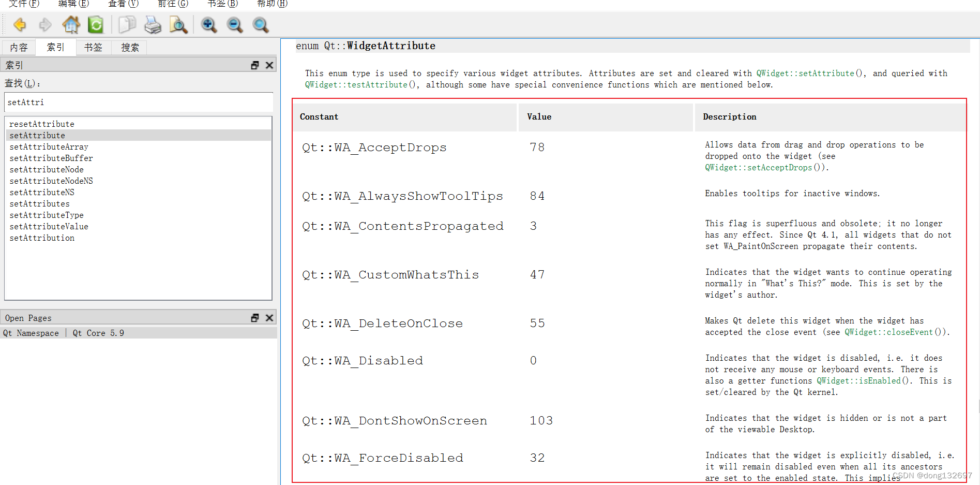Click the value 103 cell
980x485 pixels.
pyautogui.click(x=541, y=421)
